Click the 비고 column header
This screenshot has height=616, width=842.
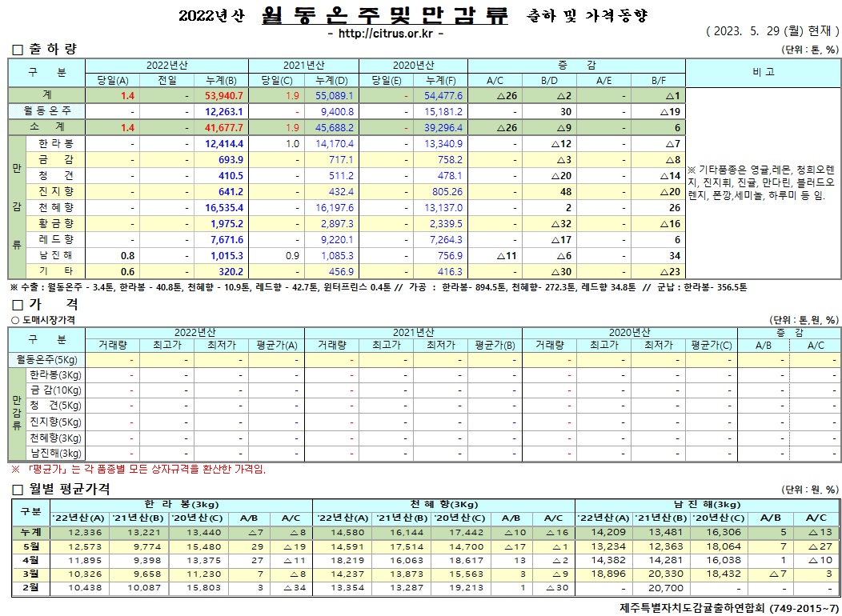click(763, 72)
